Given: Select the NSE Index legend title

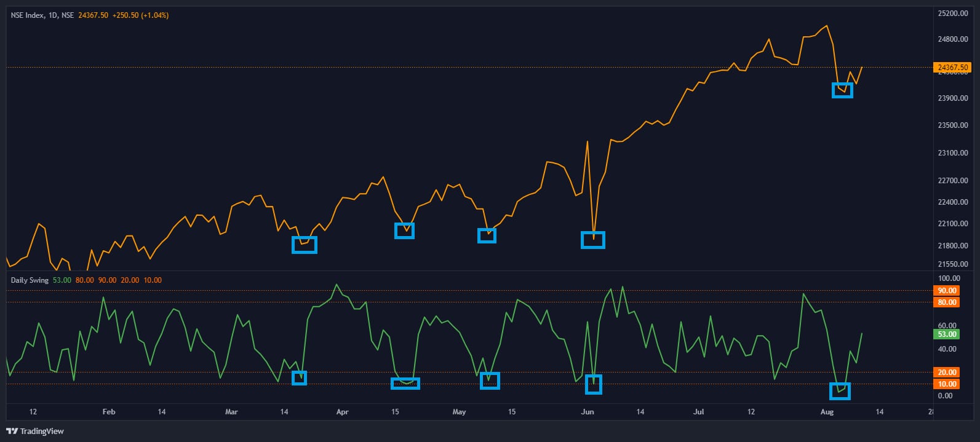Looking at the screenshot, I should 43,15.
